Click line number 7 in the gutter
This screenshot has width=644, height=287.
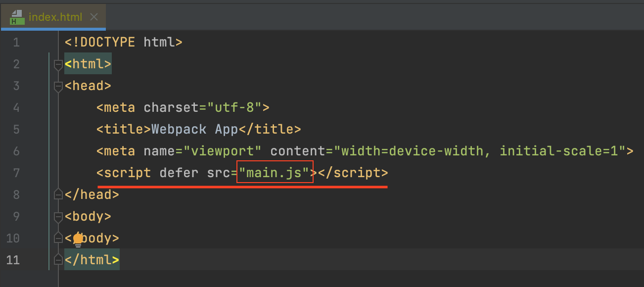point(16,173)
